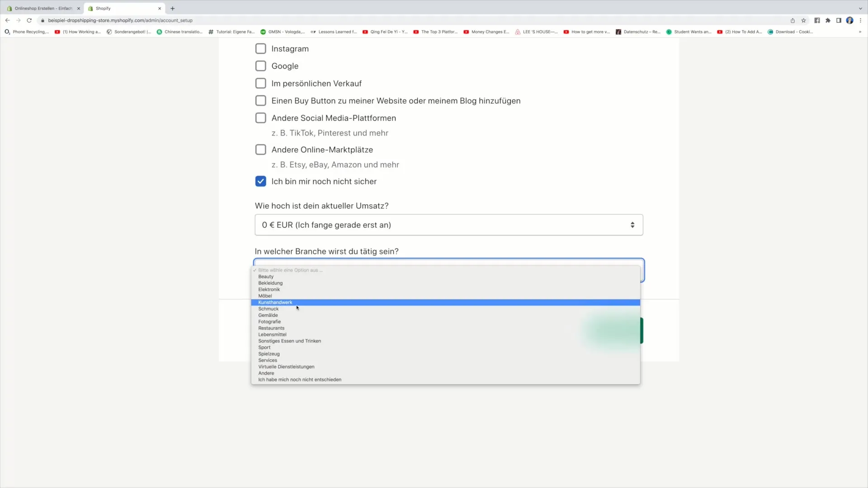Open Tutorial: Eigene Fa... bookmark
Viewport: 868px width, 488px height.
click(x=231, y=32)
